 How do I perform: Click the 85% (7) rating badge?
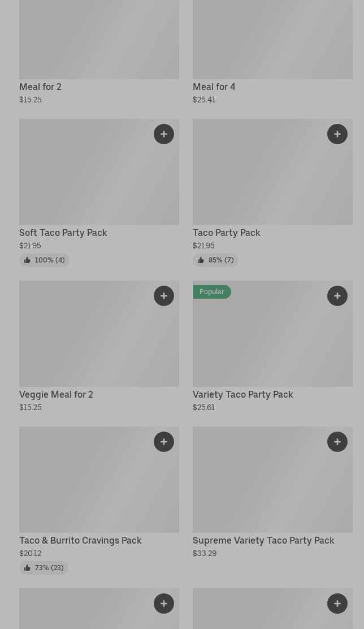[215, 260]
